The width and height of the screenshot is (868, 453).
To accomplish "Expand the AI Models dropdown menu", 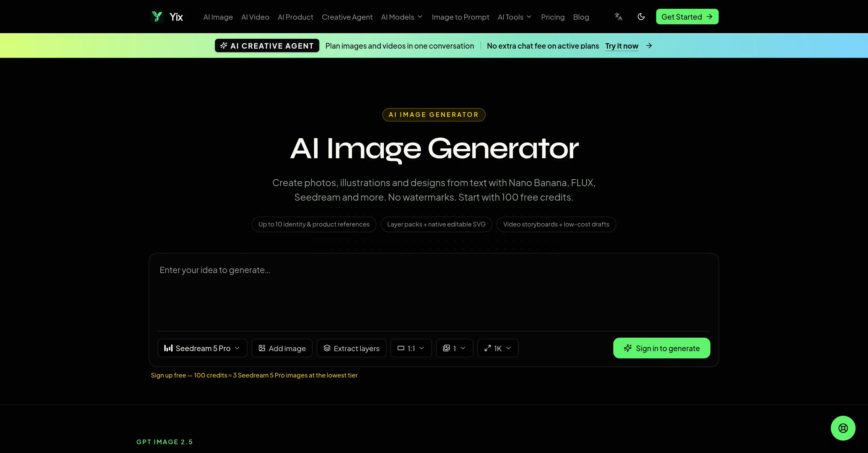I will [x=402, y=17].
